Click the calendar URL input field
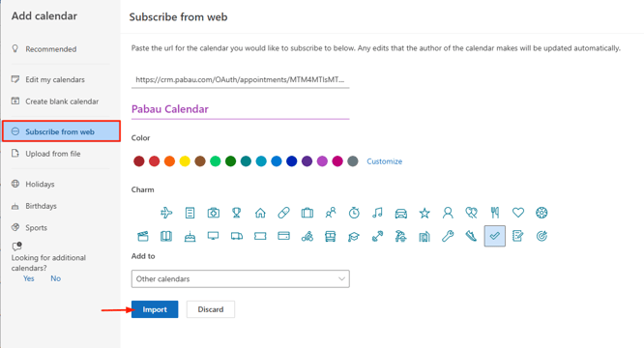Viewport: 644px width, 348px height. pos(240,79)
